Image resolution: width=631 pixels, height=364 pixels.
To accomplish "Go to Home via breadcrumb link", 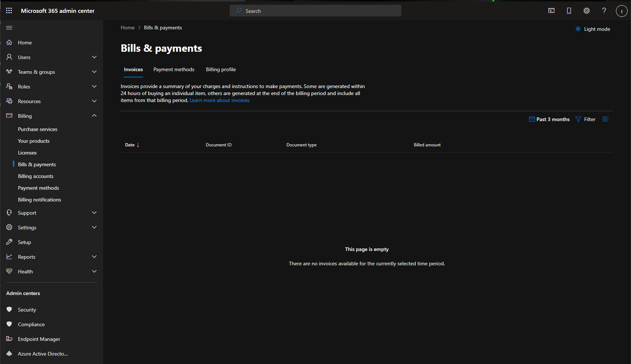I will [x=128, y=28].
